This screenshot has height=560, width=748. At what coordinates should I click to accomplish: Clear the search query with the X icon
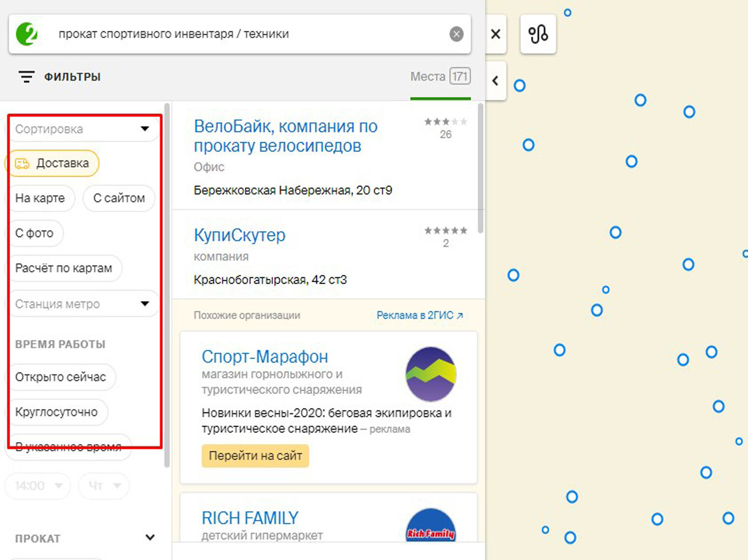[x=456, y=34]
